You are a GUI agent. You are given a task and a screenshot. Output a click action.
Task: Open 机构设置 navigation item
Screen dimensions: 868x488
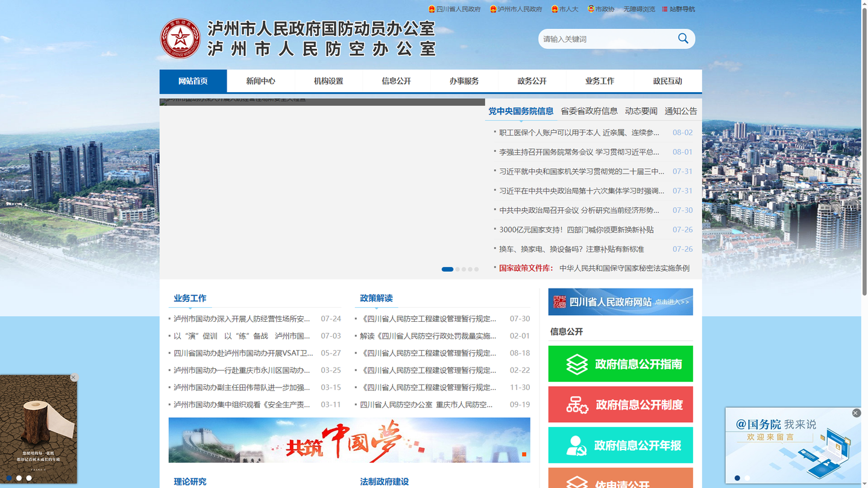click(329, 81)
